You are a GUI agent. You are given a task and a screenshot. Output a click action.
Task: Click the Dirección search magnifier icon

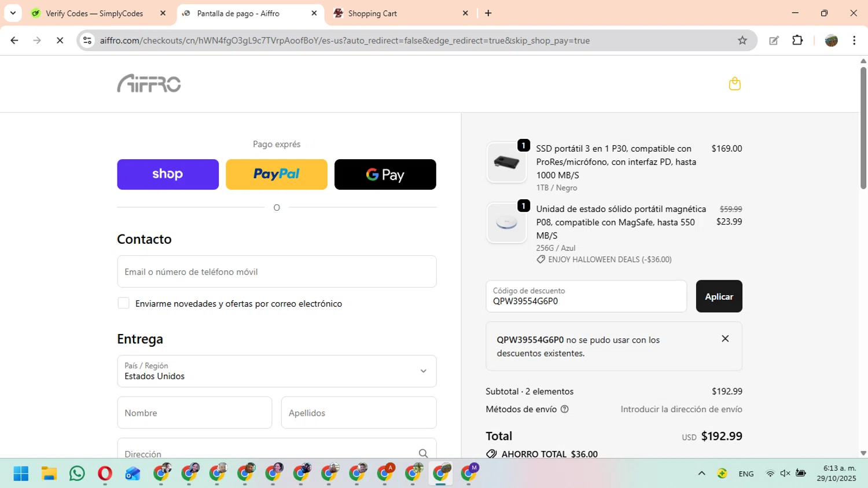(x=423, y=453)
